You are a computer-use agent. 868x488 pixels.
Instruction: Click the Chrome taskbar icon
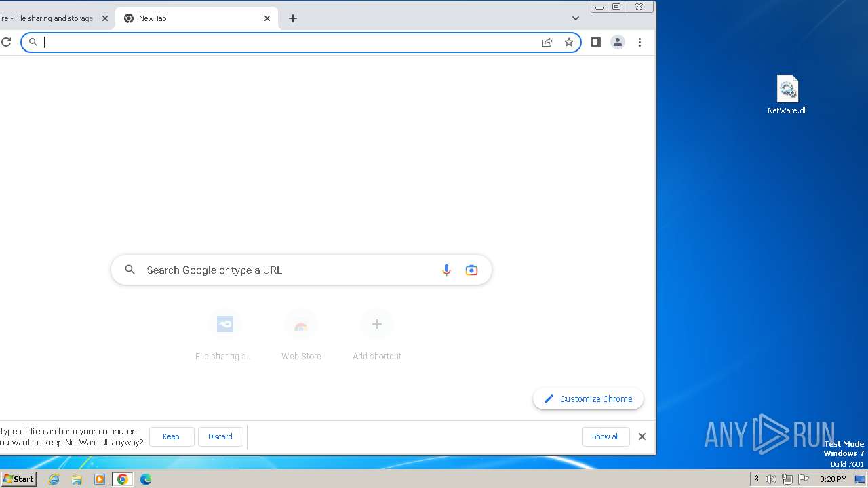[123, 479]
